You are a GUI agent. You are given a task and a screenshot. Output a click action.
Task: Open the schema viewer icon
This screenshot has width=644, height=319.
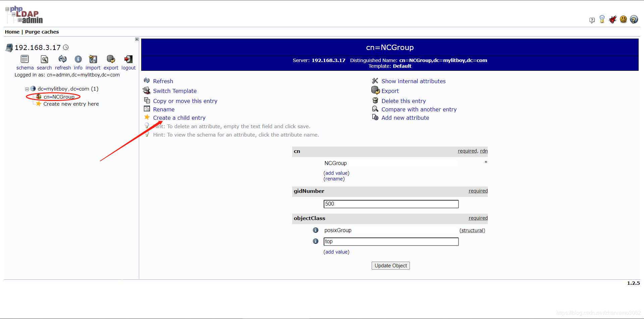tap(25, 59)
